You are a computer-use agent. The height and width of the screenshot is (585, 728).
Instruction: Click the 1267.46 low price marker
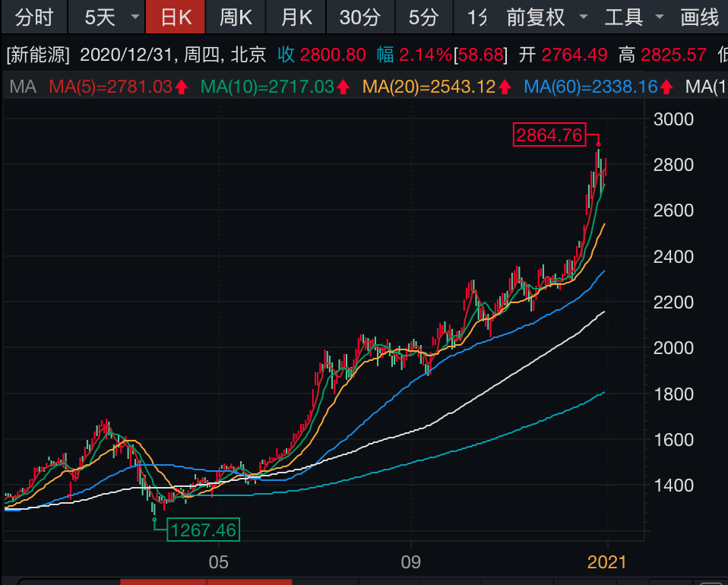pyautogui.click(x=204, y=529)
